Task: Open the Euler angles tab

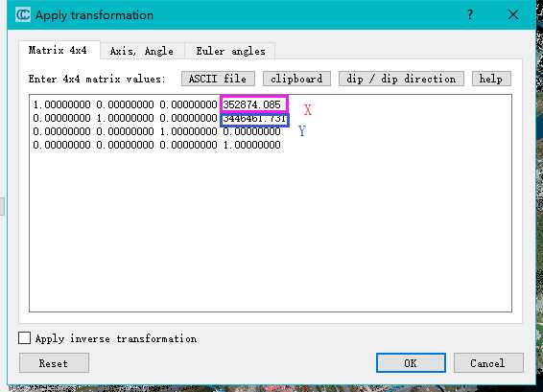Action: coord(230,51)
